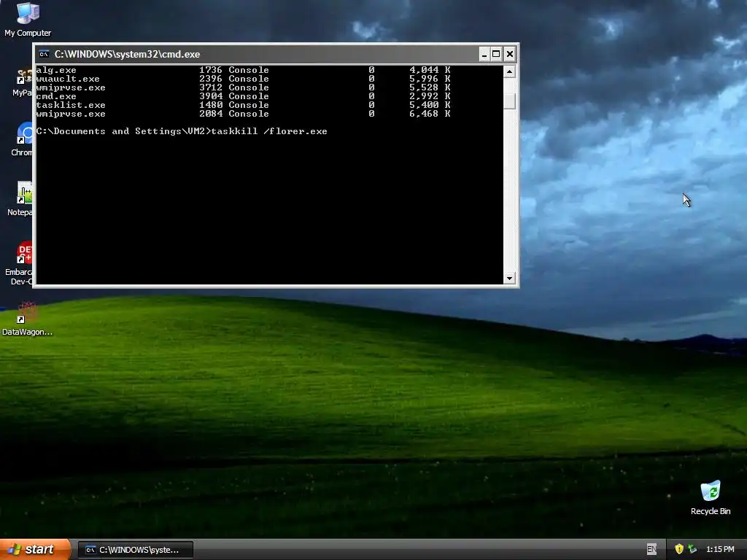Close the cmd.exe window

[509, 54]
